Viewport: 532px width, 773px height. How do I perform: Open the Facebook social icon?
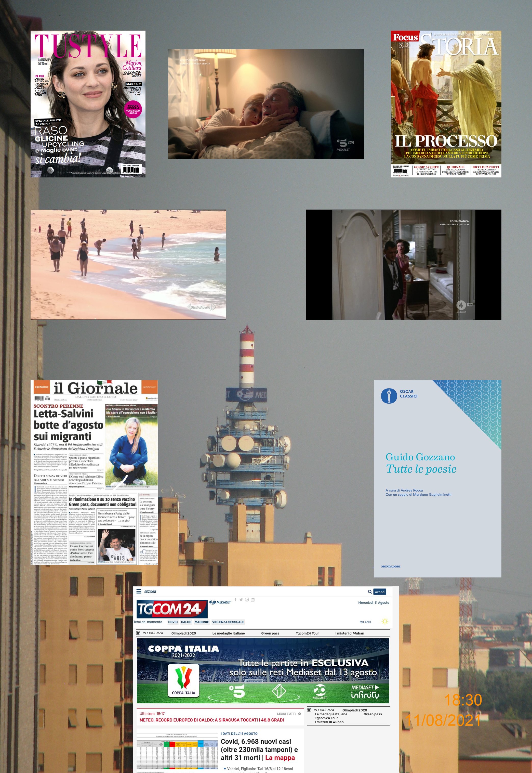236,600
